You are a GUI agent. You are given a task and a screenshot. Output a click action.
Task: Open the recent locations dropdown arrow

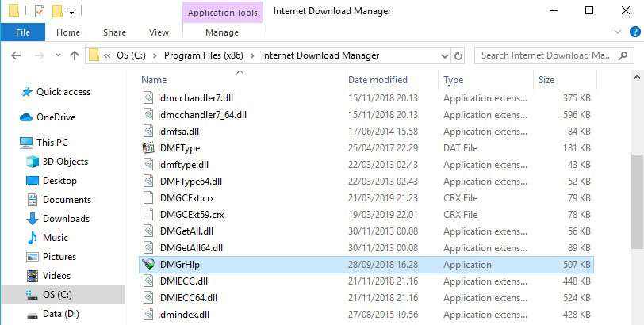tap(58, 55)
